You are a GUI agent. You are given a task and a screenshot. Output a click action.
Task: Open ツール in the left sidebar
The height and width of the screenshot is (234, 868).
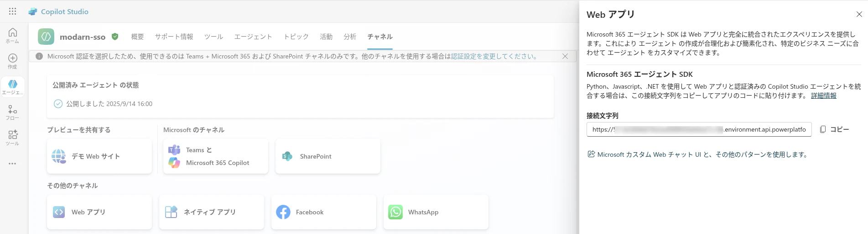(x=13, y=138)
